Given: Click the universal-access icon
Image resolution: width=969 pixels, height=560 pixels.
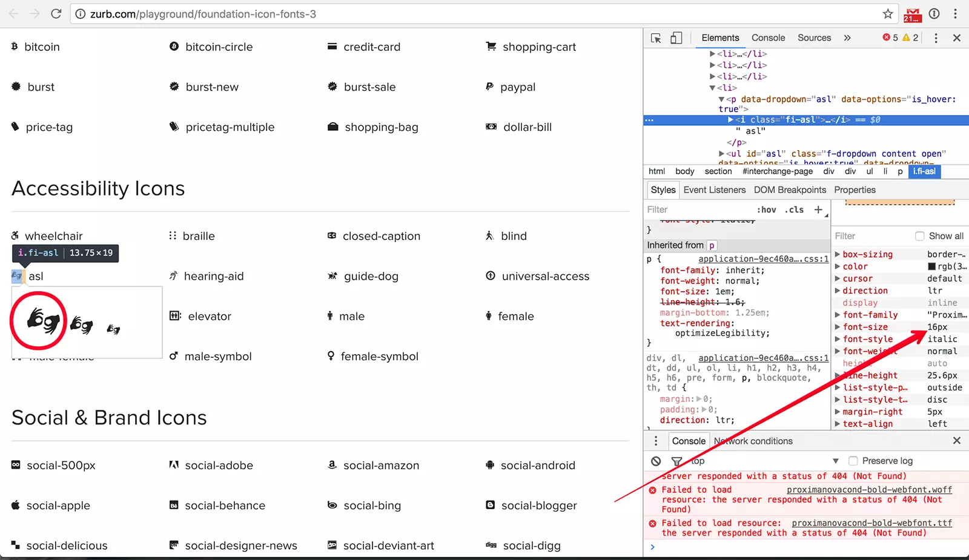Looking at the screenshot, I should [491, 275].
